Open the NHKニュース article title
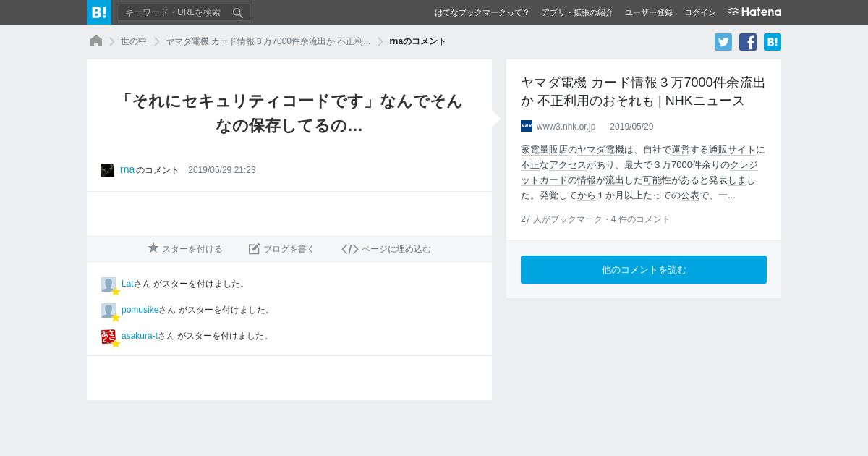 tap(643, 91)
